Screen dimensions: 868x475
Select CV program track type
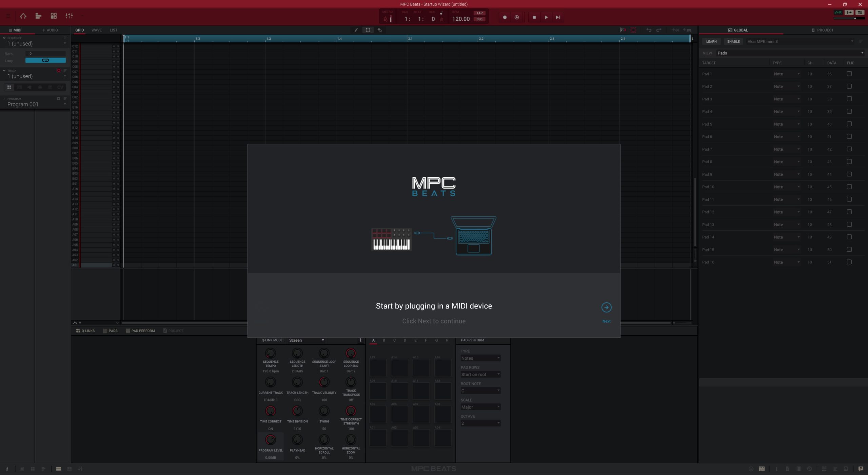60,87
